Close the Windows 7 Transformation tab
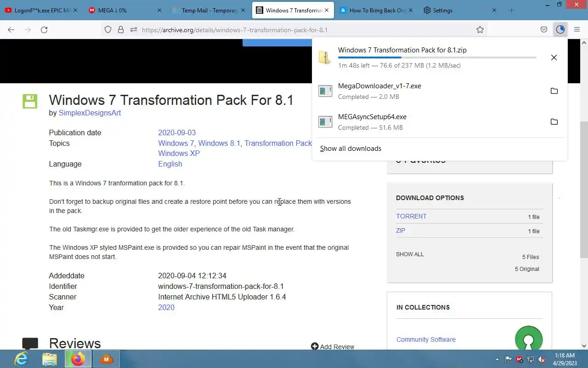This screenshot has height=368, width=588. coord(327,10)
